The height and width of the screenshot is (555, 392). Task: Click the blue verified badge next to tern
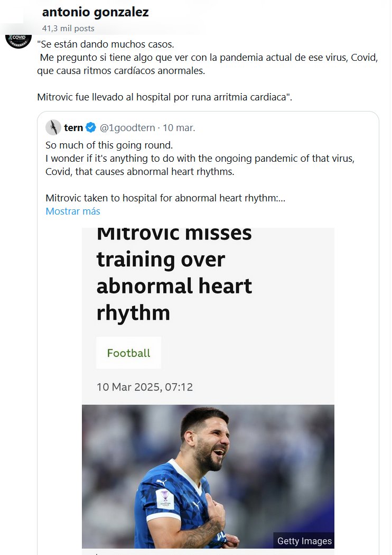91,127
